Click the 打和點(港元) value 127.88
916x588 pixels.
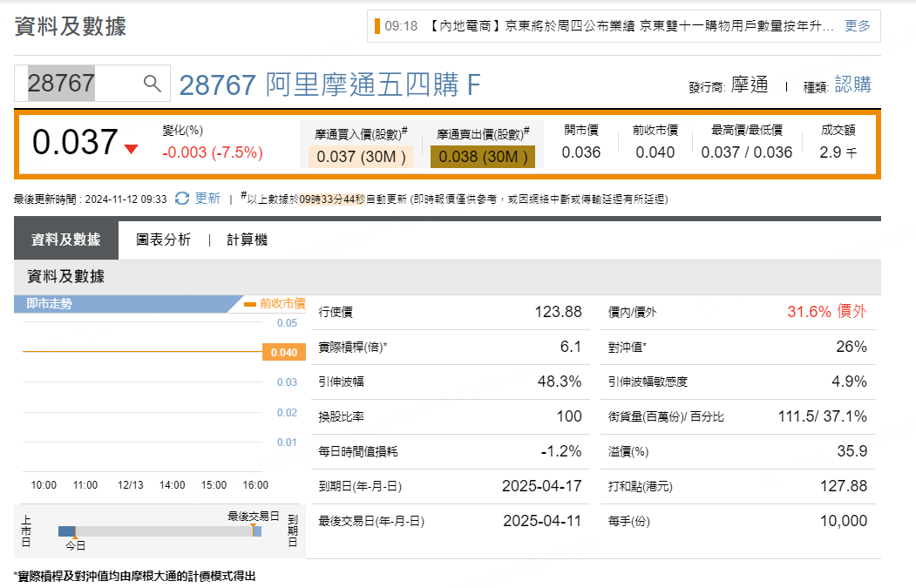pos(844,486)
